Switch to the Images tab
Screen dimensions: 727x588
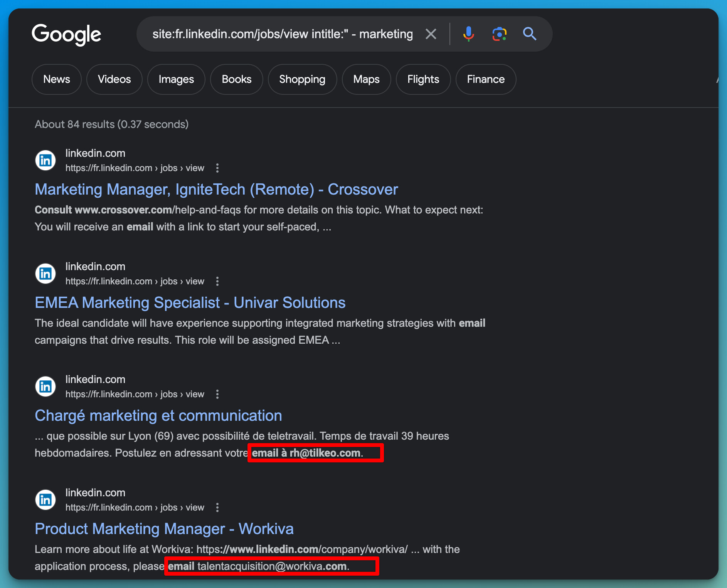click(x=176, y=79)
